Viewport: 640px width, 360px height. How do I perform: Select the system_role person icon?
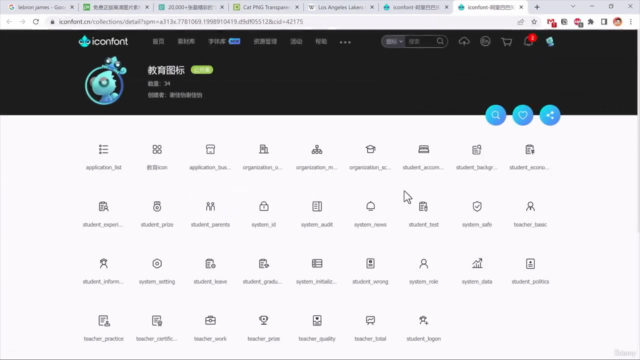(x=424, y=264)
